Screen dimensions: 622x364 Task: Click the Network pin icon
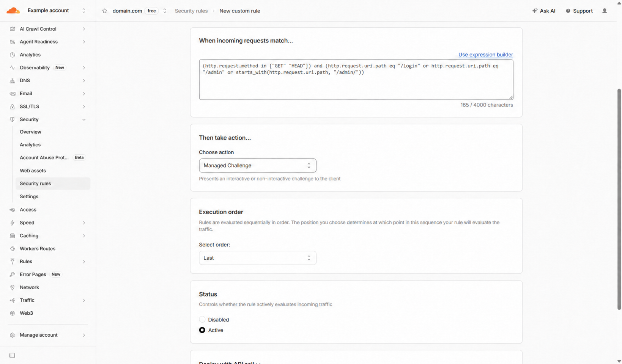pyautogui.click(x=12, y=287)
